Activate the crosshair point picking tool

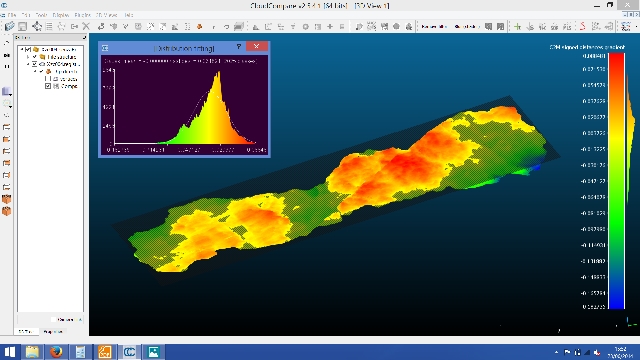[x=37, y=27]
